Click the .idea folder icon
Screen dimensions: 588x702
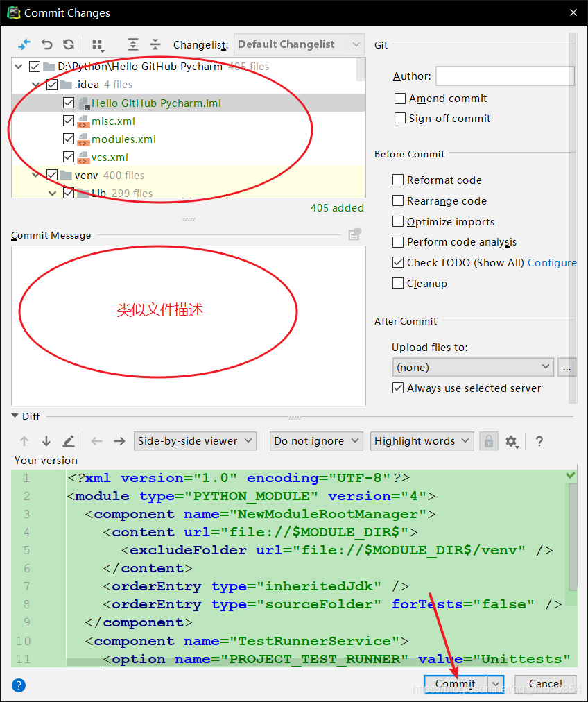point(66,85)
